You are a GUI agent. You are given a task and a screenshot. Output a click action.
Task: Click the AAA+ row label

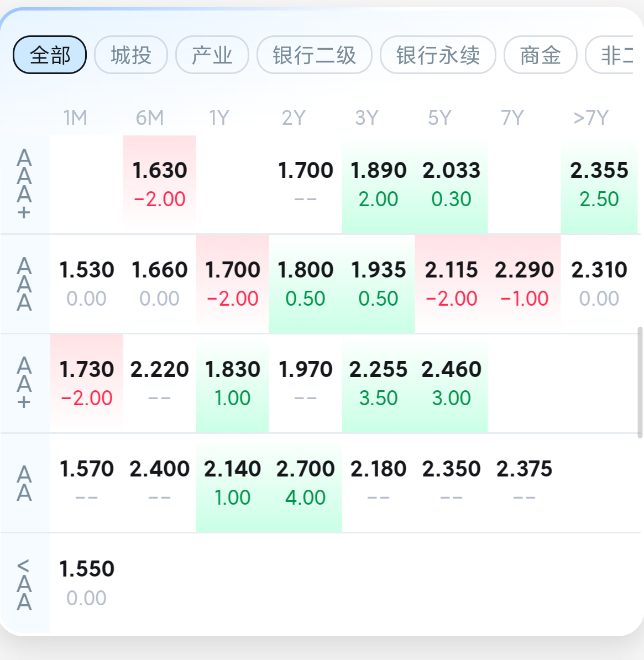click(x=24, y=184)
